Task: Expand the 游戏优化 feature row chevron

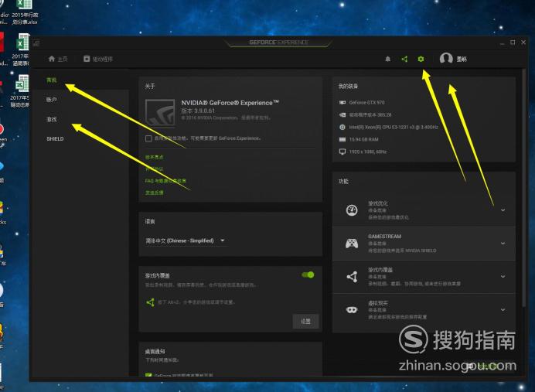Action: [x=503, y=210]
